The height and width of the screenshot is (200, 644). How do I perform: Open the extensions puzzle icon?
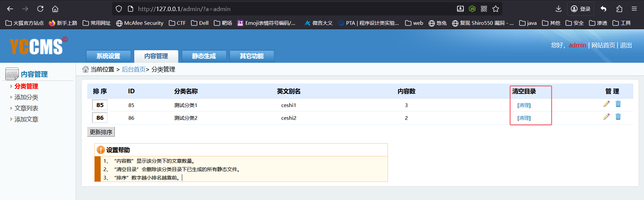pyautogui.click(x=619, y=9)
